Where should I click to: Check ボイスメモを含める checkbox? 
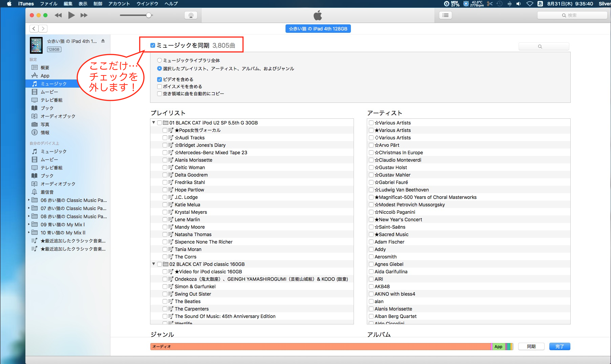[x=160, y=87]
